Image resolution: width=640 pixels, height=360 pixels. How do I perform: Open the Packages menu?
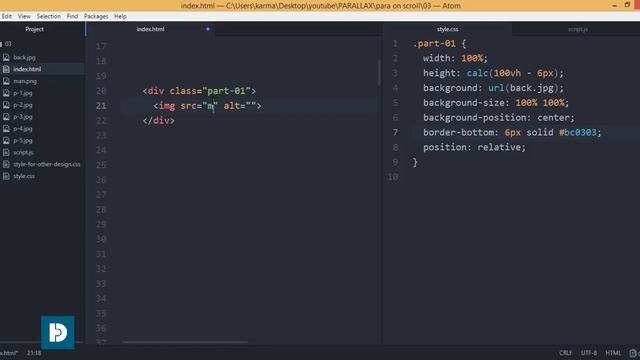click(x=96, y=16)
